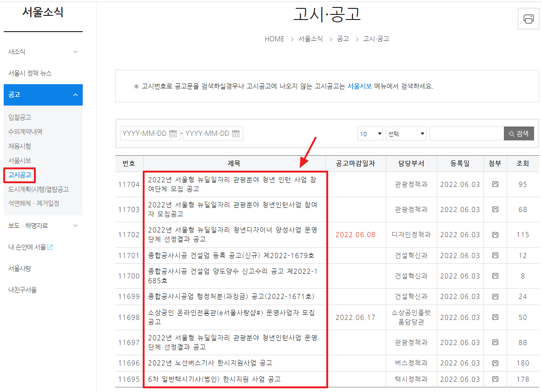The width and height of the screenshot is (542, 392).
Task: Open attachment icon for notice 11704
Action: pos(495,184)
